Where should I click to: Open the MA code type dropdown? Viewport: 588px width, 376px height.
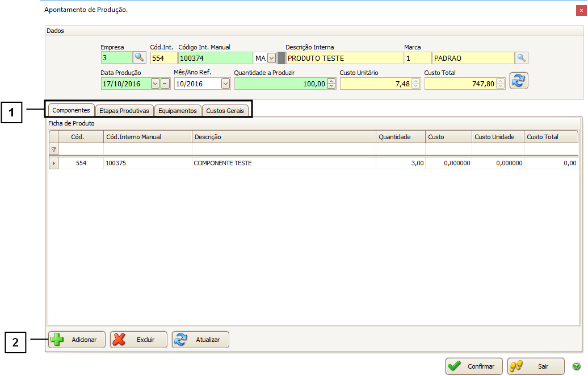pyautogui.click(x=271, y=58)
